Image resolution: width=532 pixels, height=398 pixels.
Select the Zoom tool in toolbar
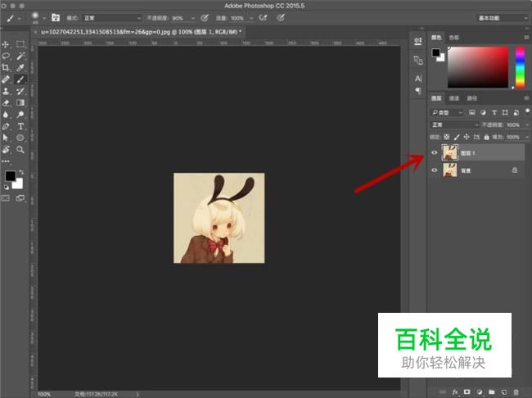(x=20, y=151)
